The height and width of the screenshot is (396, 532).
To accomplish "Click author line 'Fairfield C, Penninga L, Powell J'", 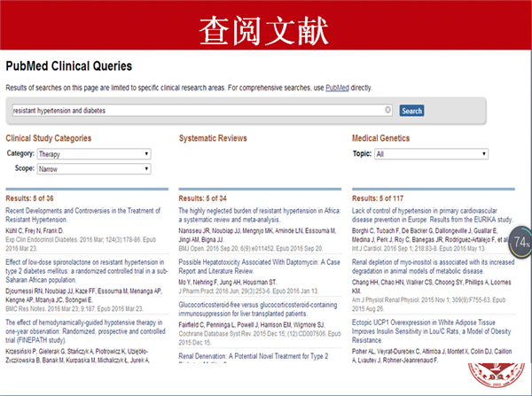I will [x=252, y=325].
